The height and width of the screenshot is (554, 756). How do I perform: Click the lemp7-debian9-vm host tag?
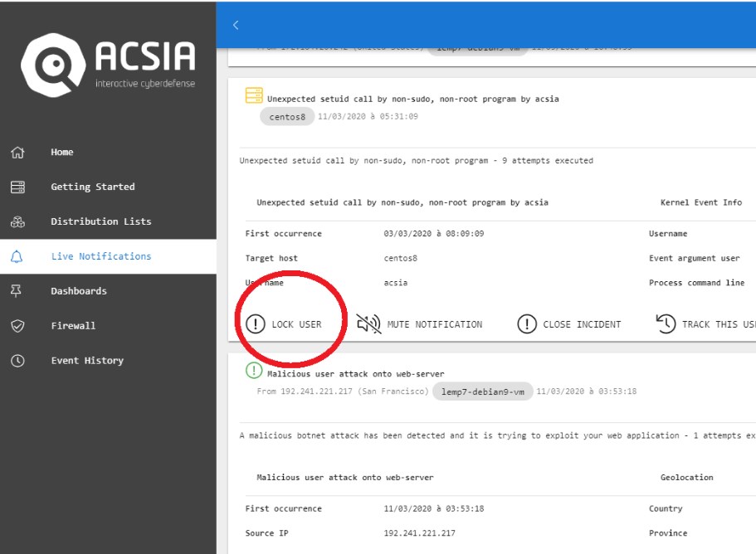pyautogui.click(x=483, y=391)
